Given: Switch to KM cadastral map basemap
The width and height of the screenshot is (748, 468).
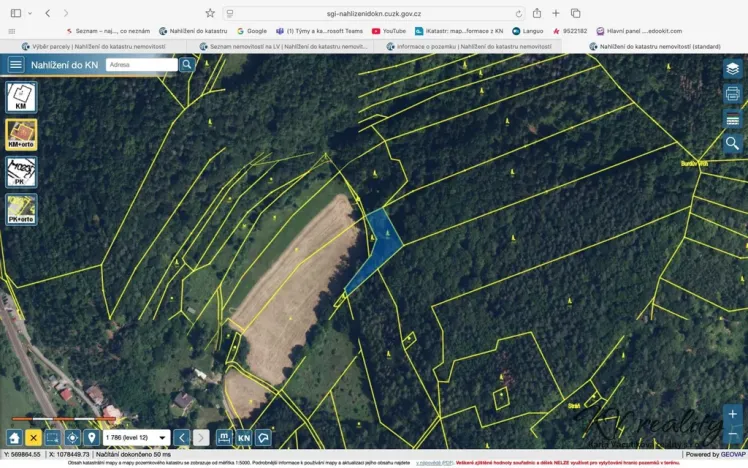Looking at the screenshot, I should [x=21, y=98].
